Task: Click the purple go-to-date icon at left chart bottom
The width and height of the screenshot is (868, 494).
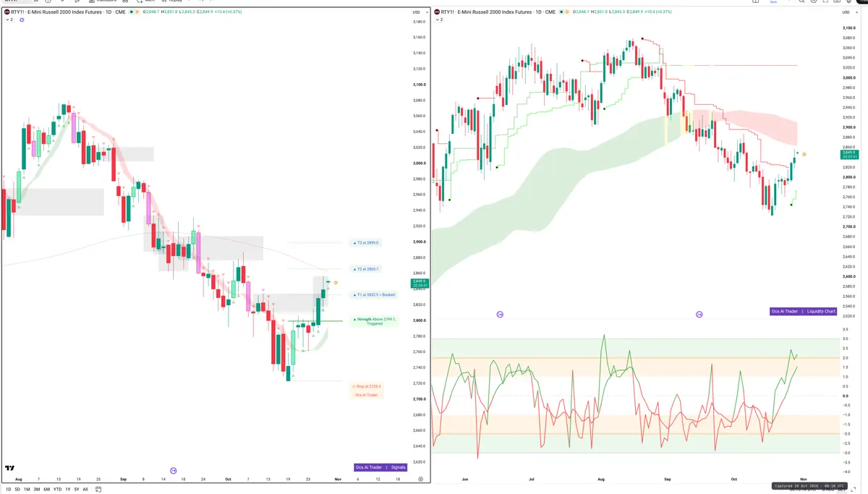Action: pos(172,470)
